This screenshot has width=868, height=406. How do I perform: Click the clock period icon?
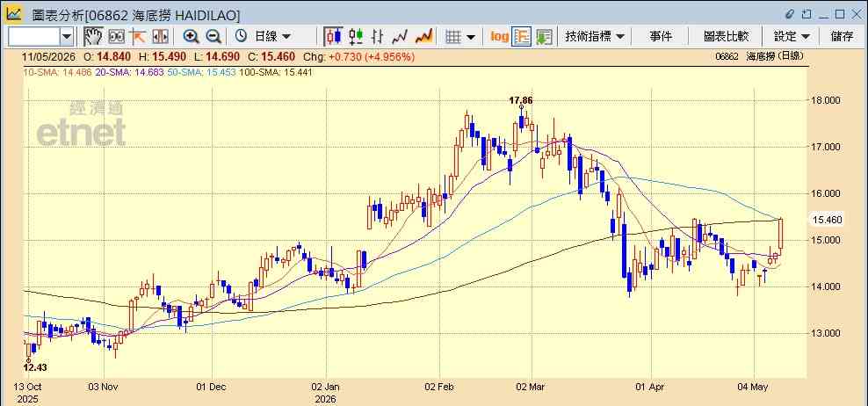click(x=241, y=37)
